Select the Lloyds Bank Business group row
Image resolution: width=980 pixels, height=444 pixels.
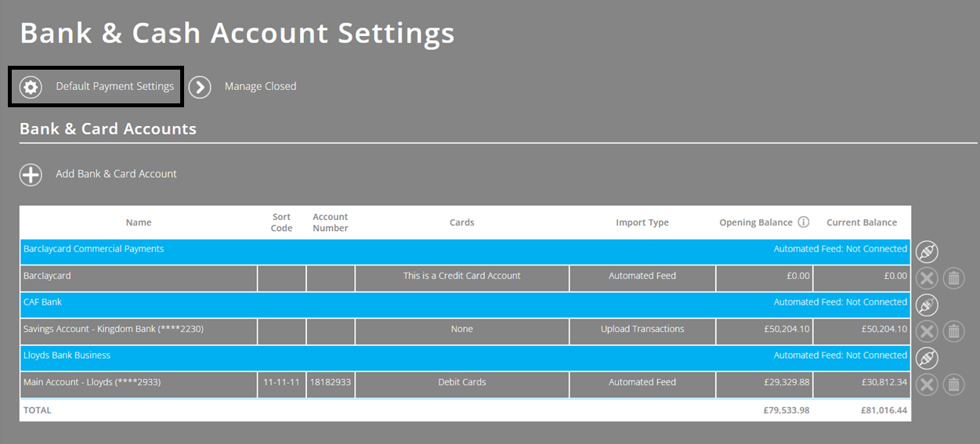click(x=465, y=359)
